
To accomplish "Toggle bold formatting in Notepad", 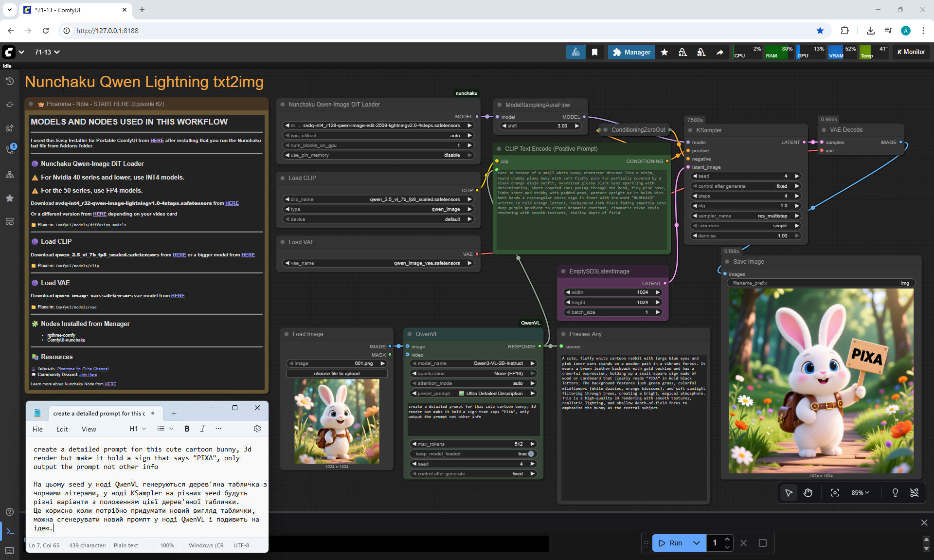I will coord(187,429).
